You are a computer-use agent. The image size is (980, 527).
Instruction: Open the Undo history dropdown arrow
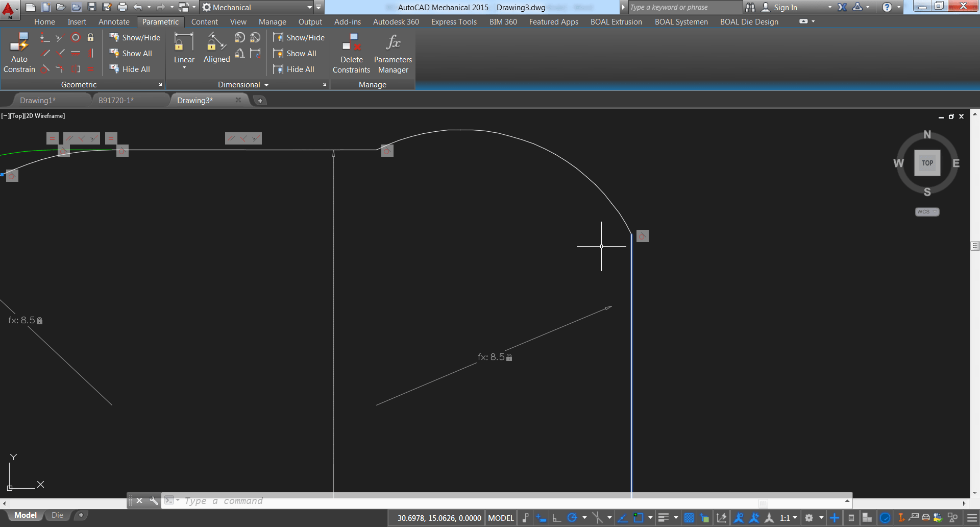(149, 7)
